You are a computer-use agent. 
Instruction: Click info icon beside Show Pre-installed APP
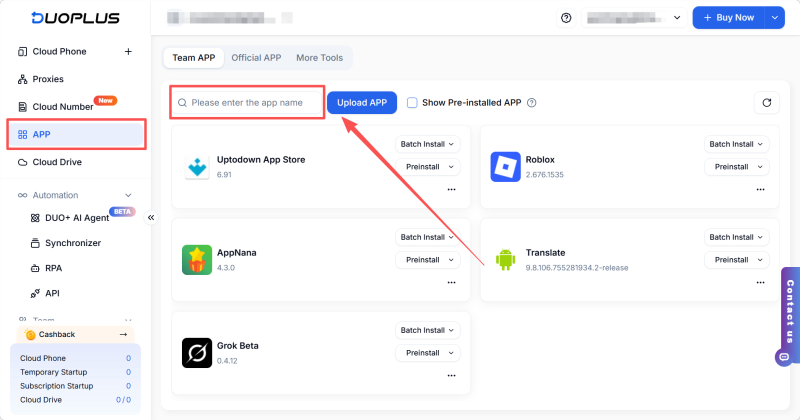click(532, 103)
